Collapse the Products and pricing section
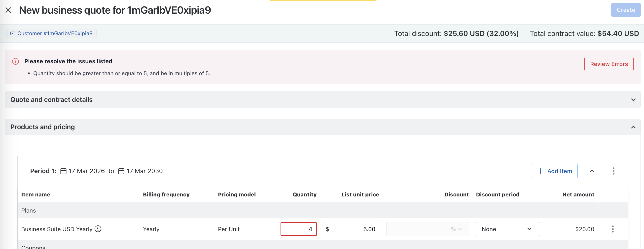The height and width of the screenshot is (249, 644). (x=633, y=127)
